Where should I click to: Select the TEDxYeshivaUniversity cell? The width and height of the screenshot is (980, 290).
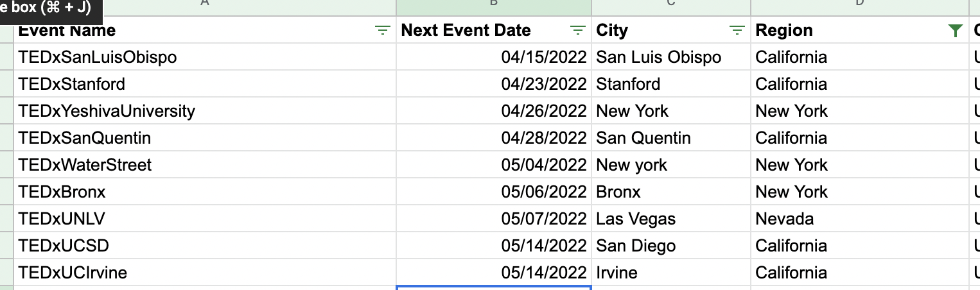pos(205,111)
